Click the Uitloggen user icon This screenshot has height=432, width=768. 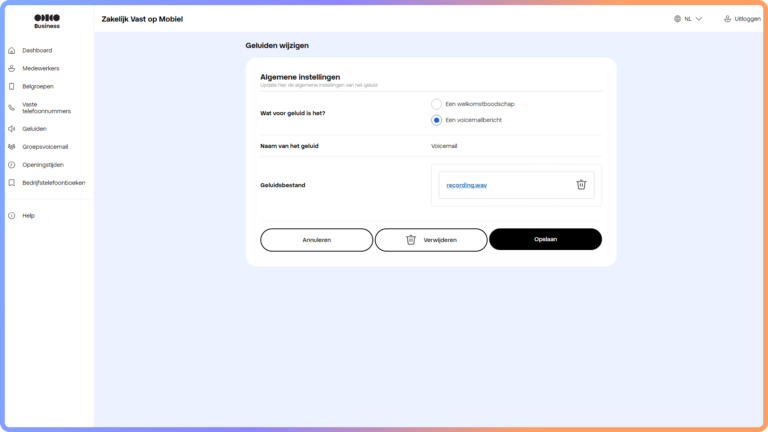point(727,19)
